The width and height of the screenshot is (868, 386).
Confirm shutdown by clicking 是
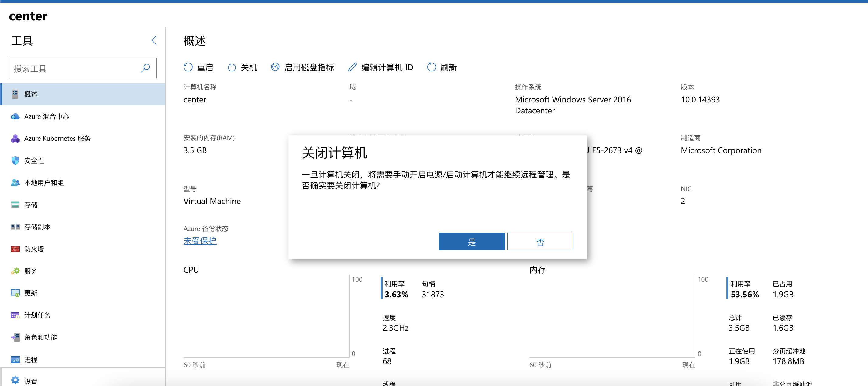pyautogui.click(x=472, y=241)
